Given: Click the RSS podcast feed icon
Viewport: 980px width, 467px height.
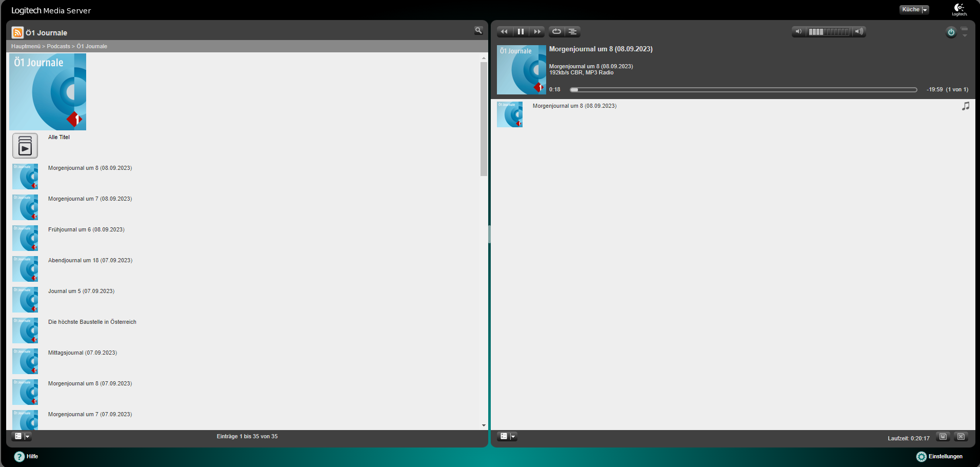Looking at the screenshot, I should point(17,33).
